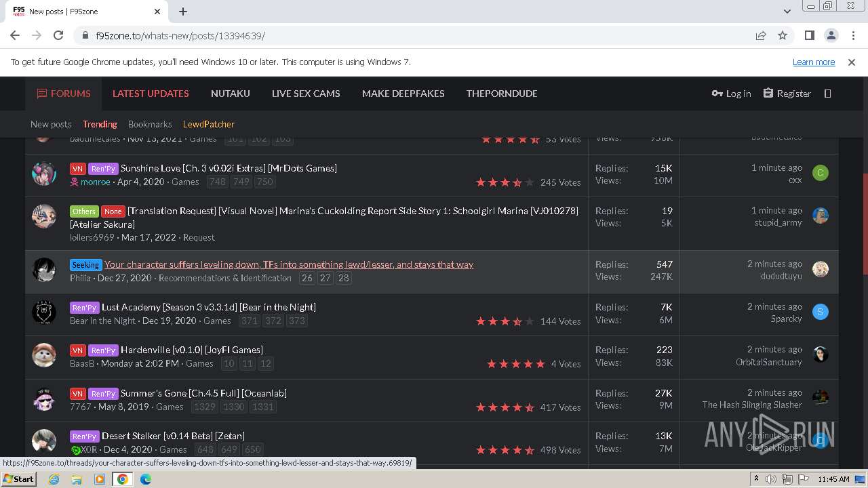
Task: Open the side panel icon in Chrome toolbar
Action: [x=810, y=35]
